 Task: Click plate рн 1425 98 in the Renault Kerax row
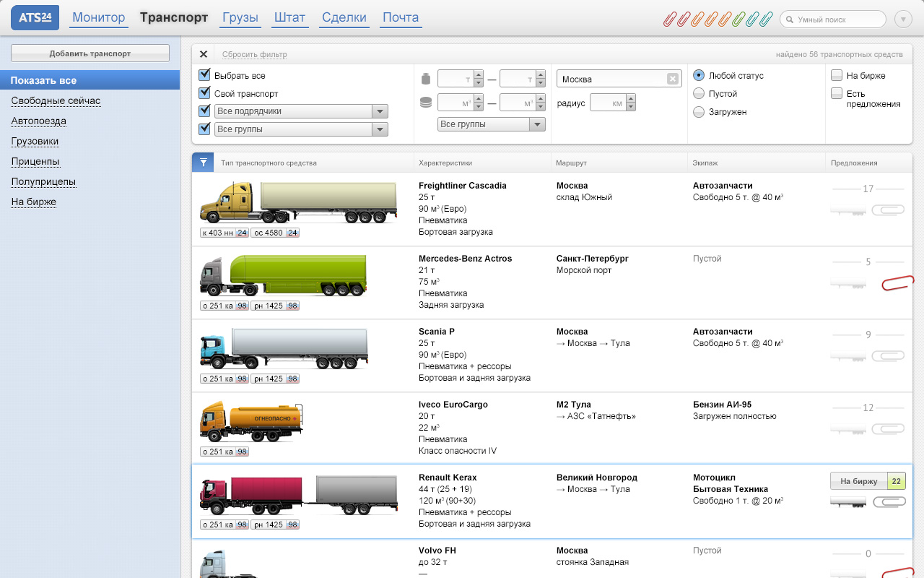pos(275,525)
